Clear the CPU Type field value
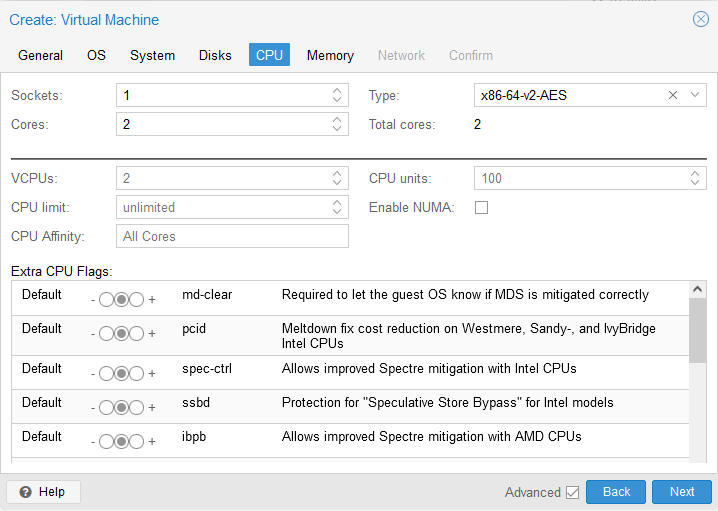Image resolution: width=718 pixels, height=511 pixels. (x=673, y=95)
